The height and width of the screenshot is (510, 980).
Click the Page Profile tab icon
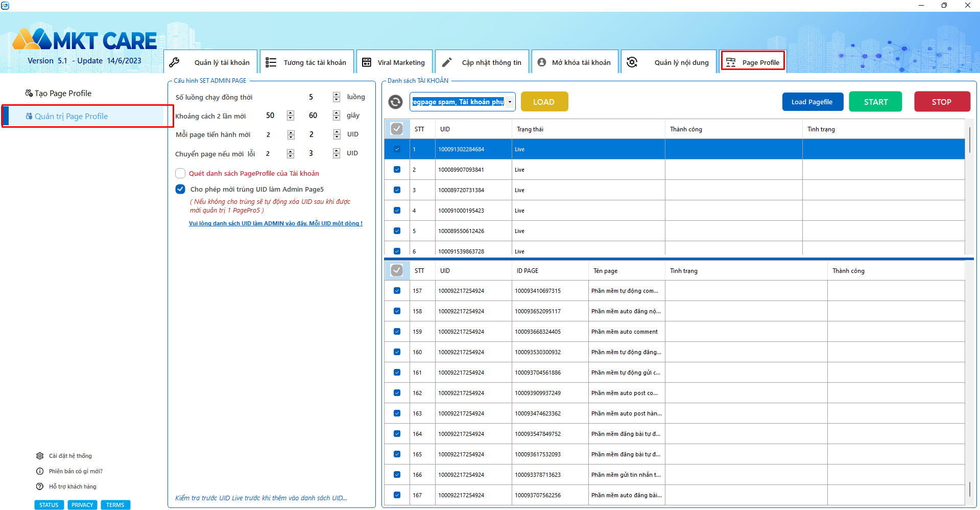pyautogui.click(x=731, y=62)
